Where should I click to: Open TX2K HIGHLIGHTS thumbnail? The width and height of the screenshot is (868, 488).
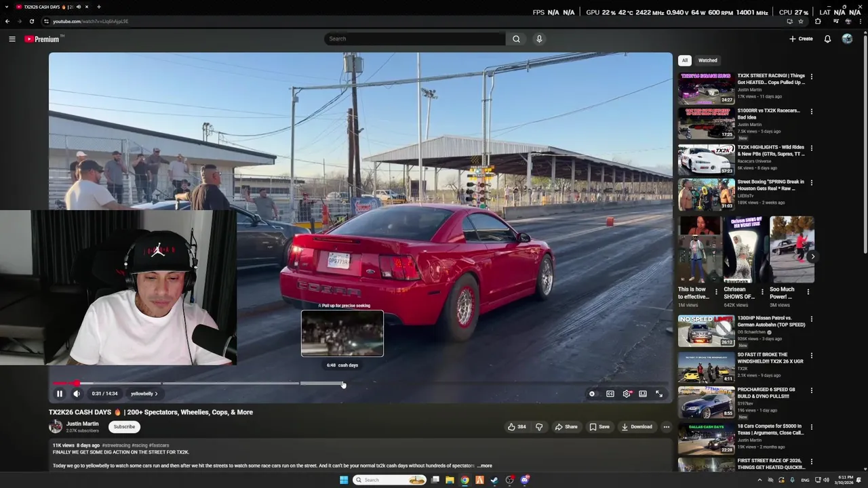706,159
